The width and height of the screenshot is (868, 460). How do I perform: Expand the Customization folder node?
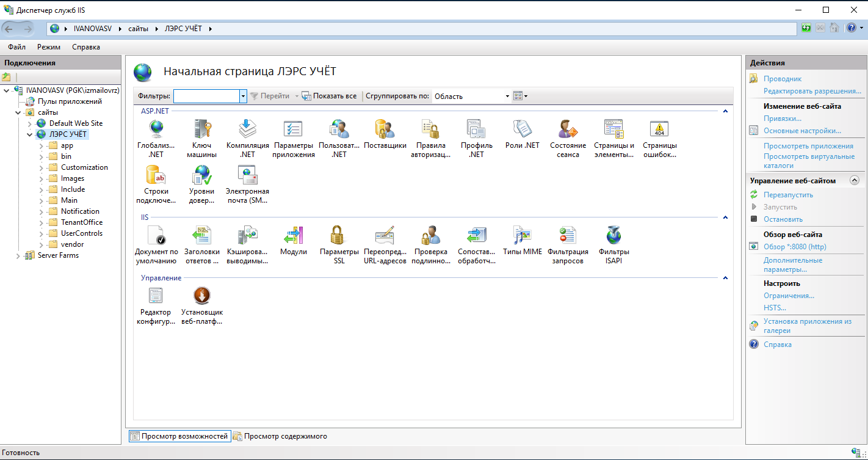point(41,167)
